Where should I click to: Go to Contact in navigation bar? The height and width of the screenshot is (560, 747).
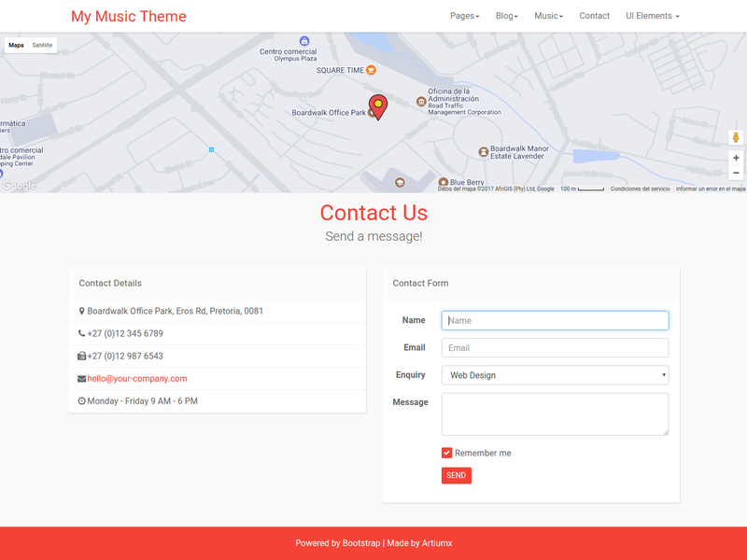(x=594, y=16)
